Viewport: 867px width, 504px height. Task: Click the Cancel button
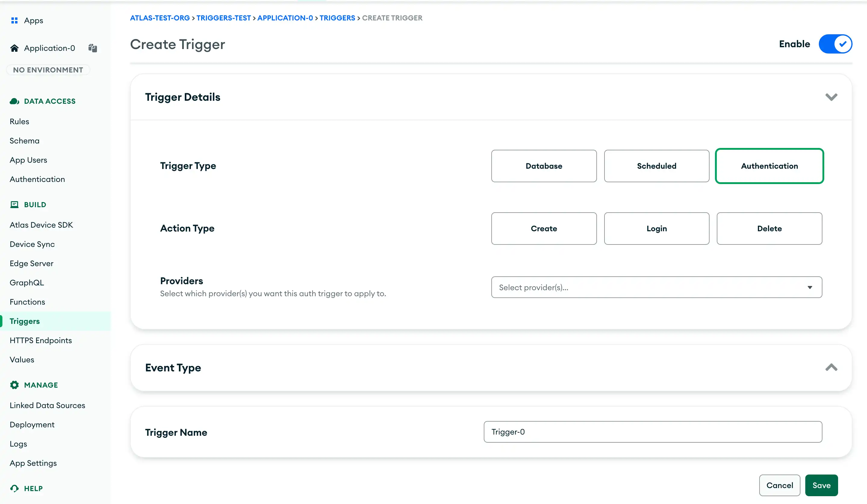pos(779,485)
